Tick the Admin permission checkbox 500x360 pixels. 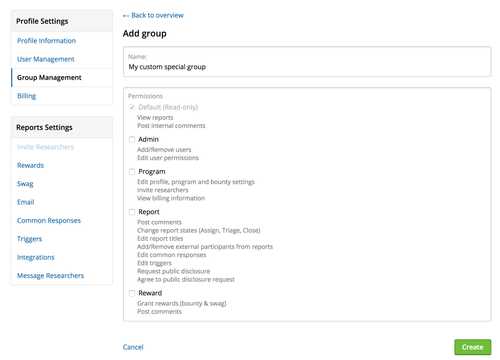click(132, 139)
